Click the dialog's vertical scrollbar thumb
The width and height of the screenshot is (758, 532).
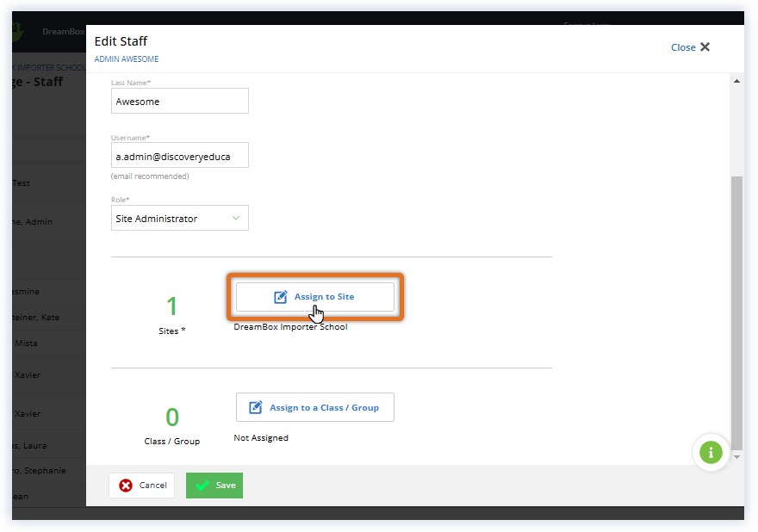pyautogui.click(x=736, y=312)
